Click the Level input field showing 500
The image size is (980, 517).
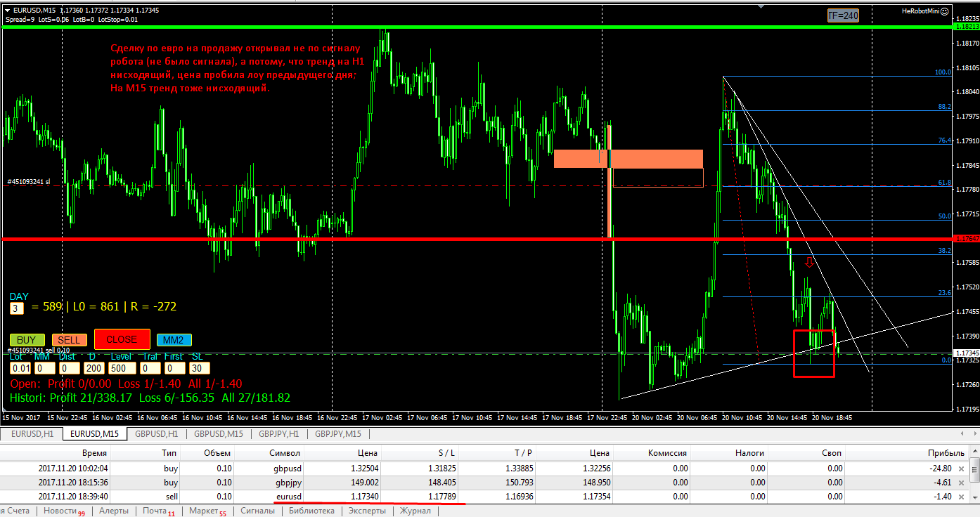point(122,368)
